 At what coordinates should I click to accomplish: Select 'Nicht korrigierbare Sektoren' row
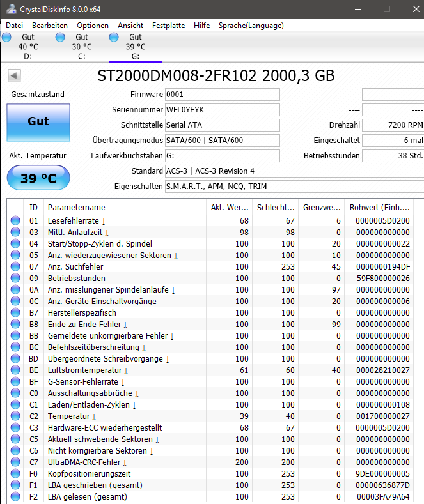tap(210, 450)
